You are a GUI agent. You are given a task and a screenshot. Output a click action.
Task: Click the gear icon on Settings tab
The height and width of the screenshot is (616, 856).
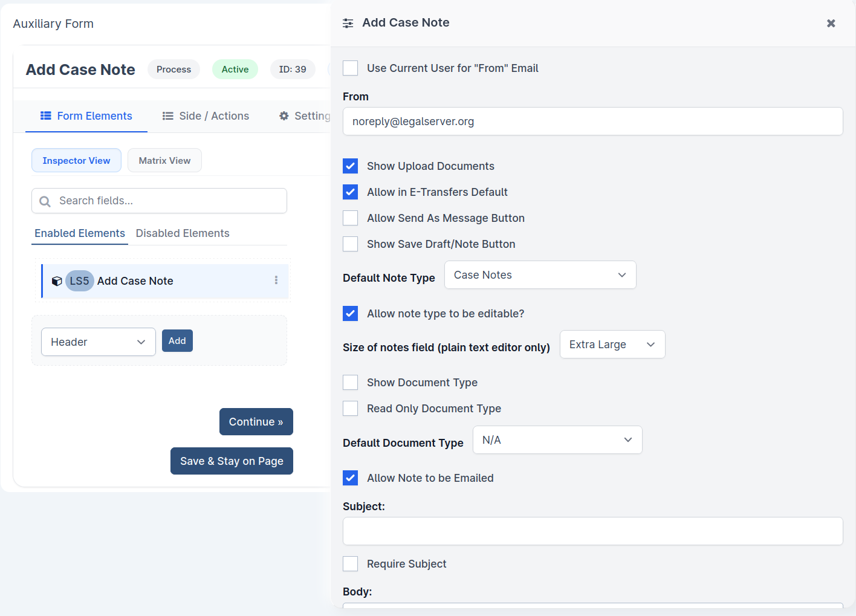[284, 116]
